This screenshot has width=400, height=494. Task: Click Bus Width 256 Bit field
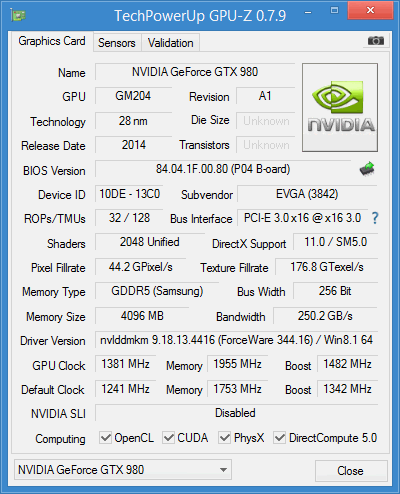click(x=335, y=291)
